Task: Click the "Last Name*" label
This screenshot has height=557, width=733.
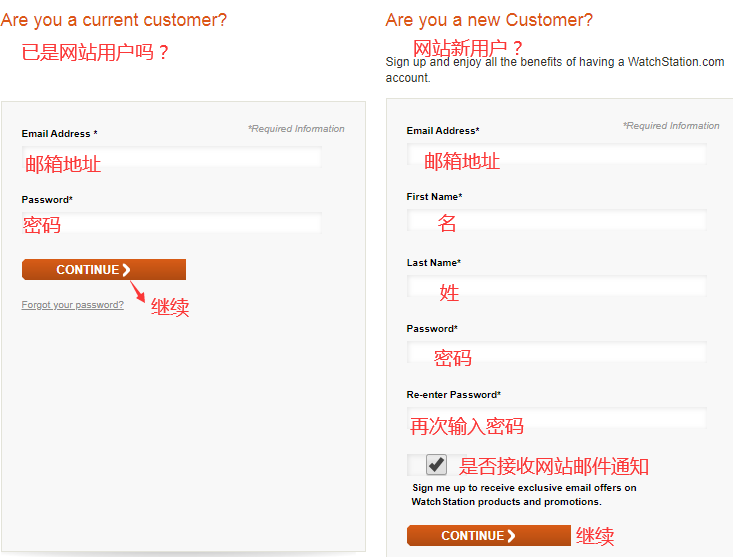Action: tap(434, 263)
